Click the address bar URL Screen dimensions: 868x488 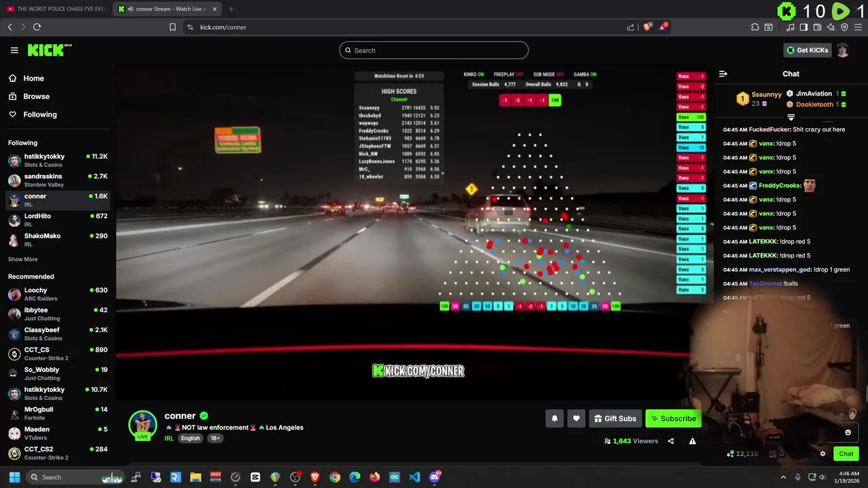click(223, 27)
